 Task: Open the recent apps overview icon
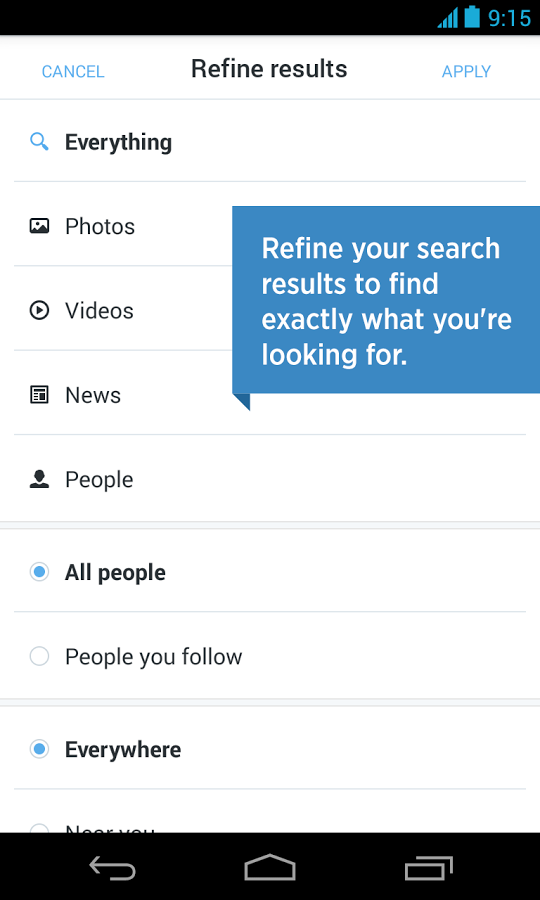pos(429,867)
